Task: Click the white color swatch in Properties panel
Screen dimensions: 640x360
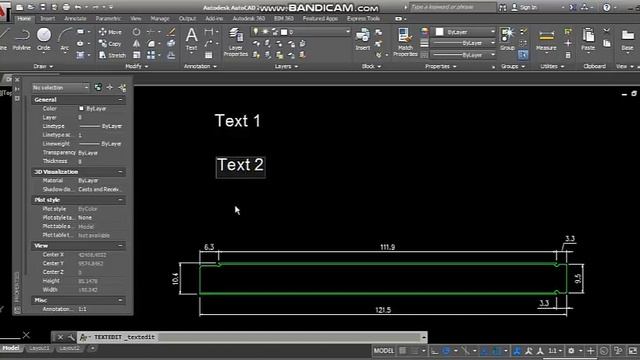Action: 440,32
